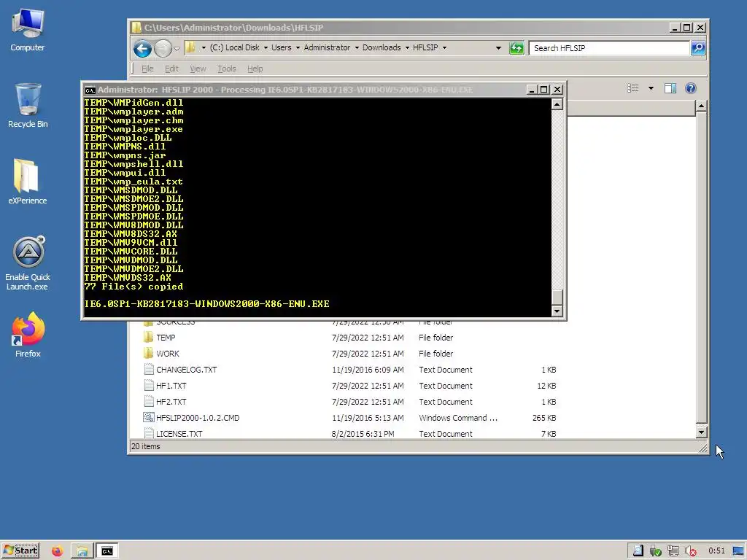
Task: Open the File menu in Explorer
Action: (x=147, y=69)
